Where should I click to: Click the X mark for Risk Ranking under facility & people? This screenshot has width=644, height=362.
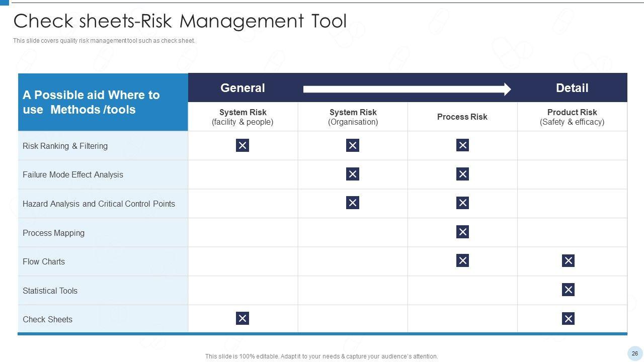[243, 145]
